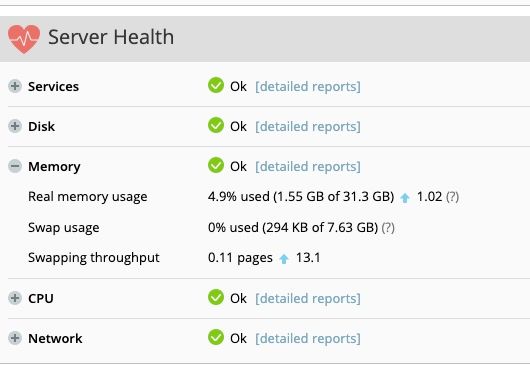The width and height of the screenshot is (530, 380).
Task: Click the (?) help next to swap usage
Action: (388, 228)
